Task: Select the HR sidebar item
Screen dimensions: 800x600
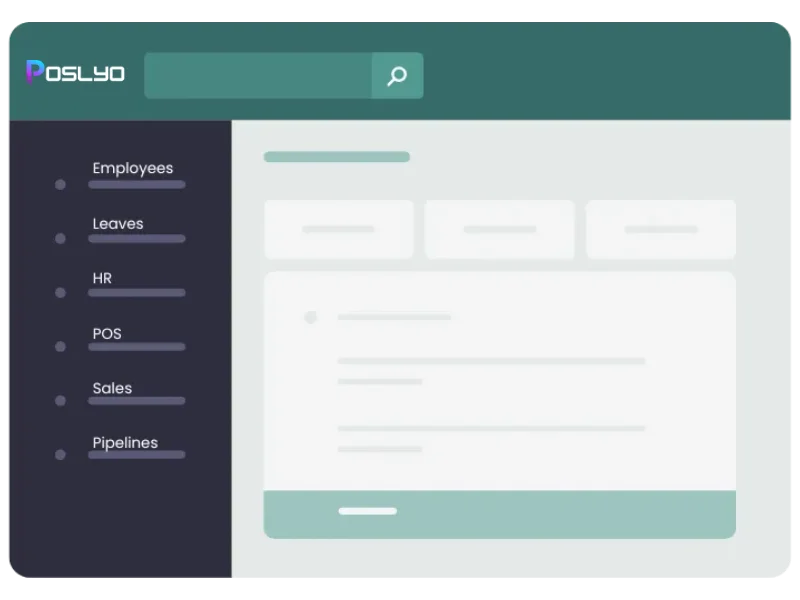Action: (102, 279)
